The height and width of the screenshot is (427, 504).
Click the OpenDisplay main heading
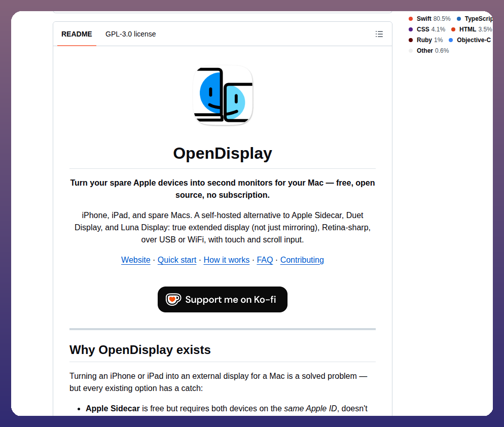click(223, 153)
